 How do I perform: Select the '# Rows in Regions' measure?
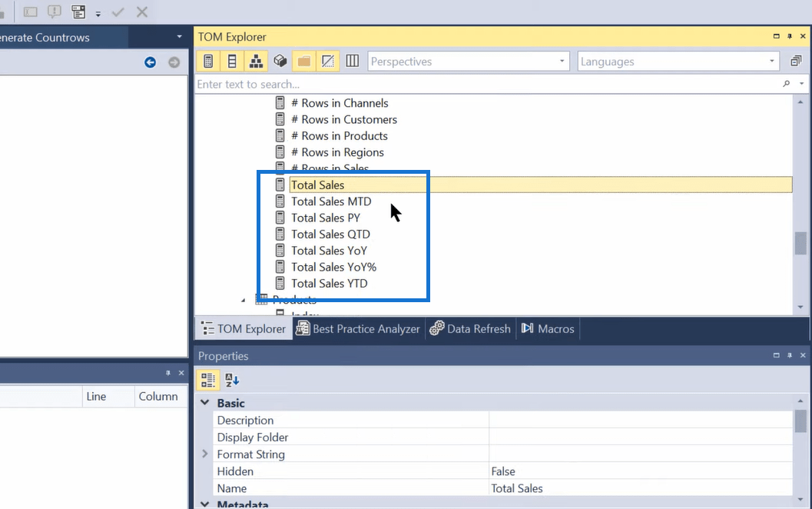(337, 152)
